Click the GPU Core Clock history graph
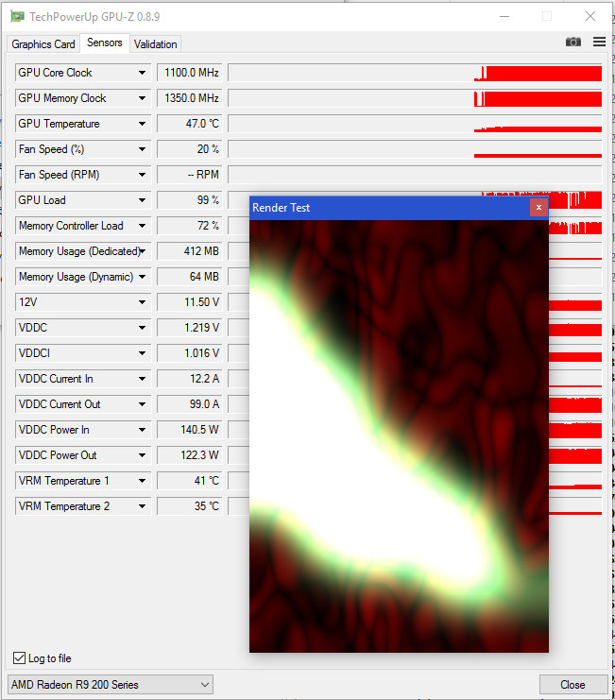Viewport: 615px width, 700px height. pyautogui.click(x=415, y=73)
